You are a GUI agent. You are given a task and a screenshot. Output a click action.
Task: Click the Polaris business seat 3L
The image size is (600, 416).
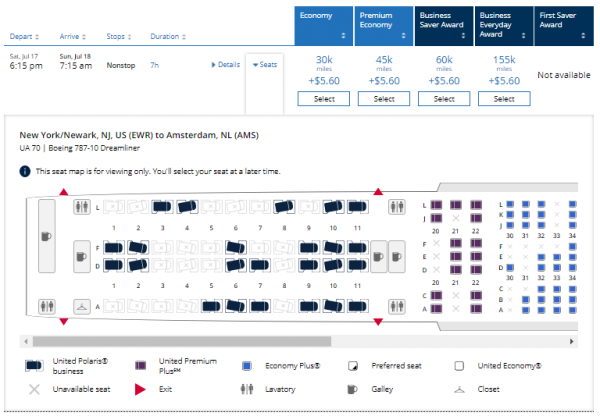162,207
